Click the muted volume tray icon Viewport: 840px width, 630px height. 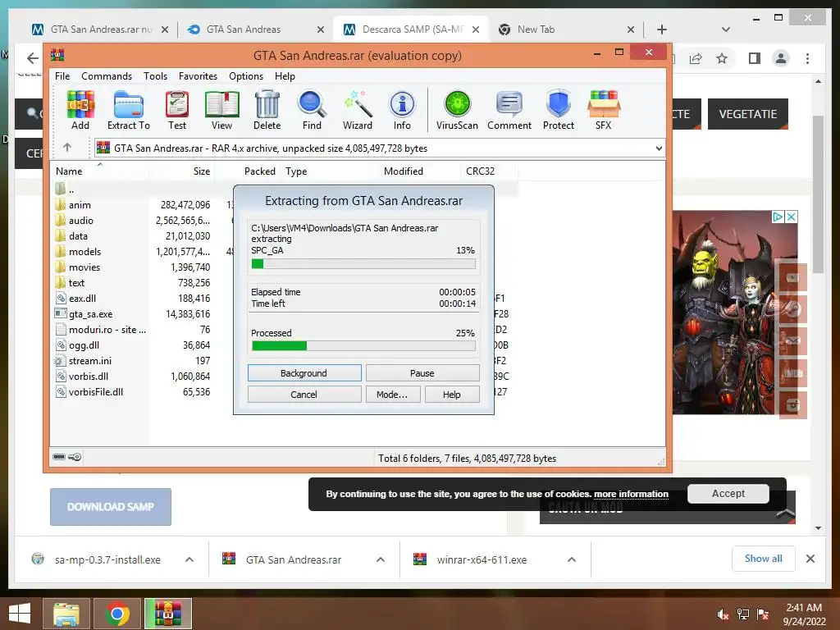point(723,614)
